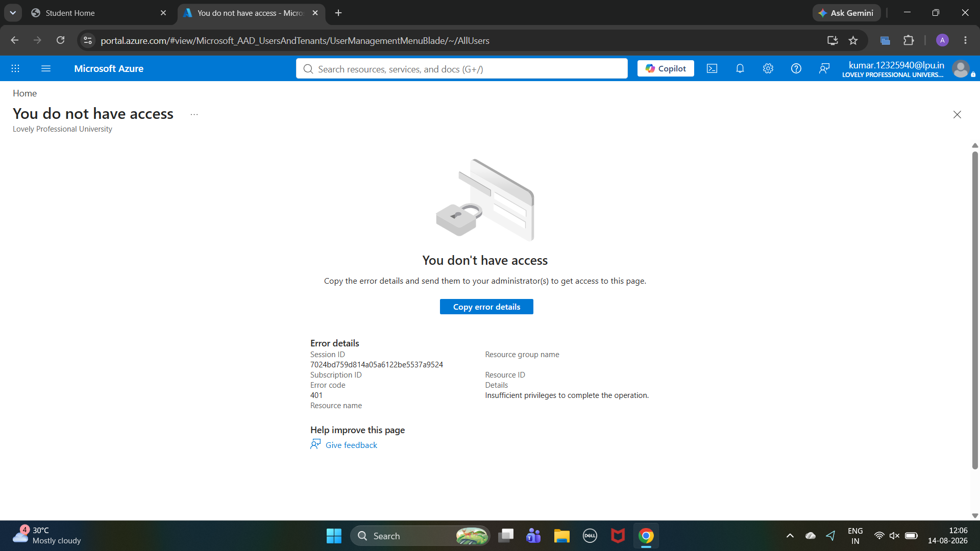Open the Azure help and support icon

click(796, 68)
